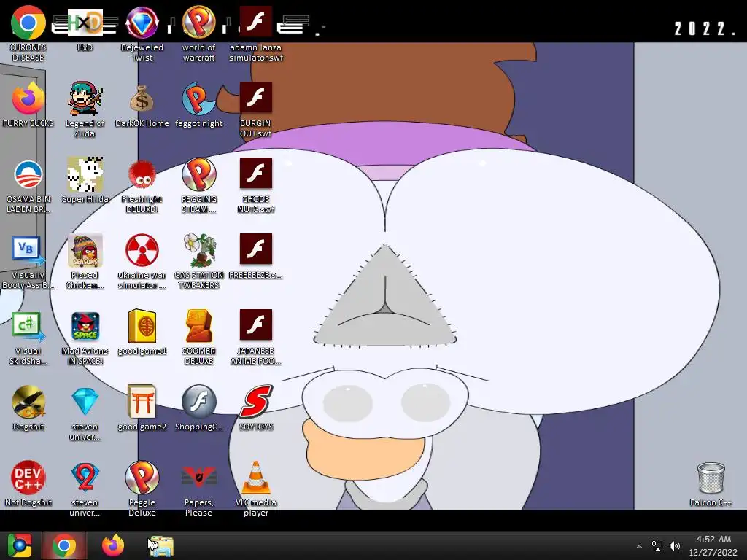Launch Mad Avians IN SPACE! icon
Screen dimensions: 747x560
(85, 326)
